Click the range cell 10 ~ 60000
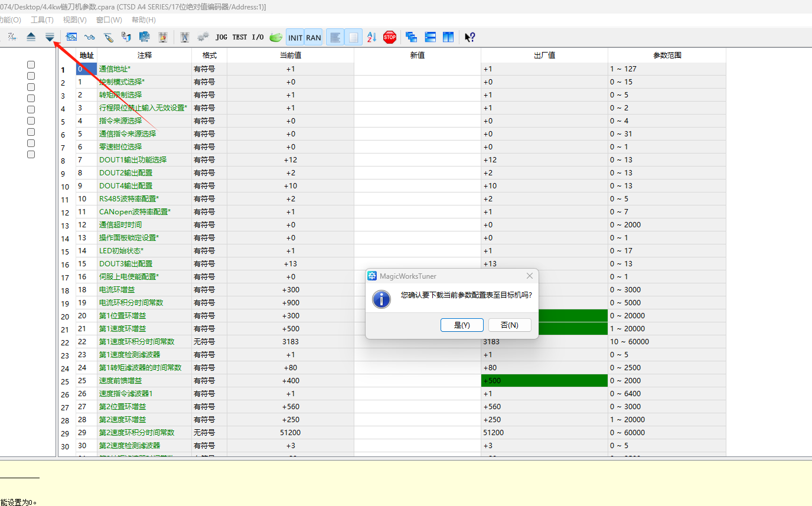The height and width of the screenshot is (506, 812). [x=667, y=341]
